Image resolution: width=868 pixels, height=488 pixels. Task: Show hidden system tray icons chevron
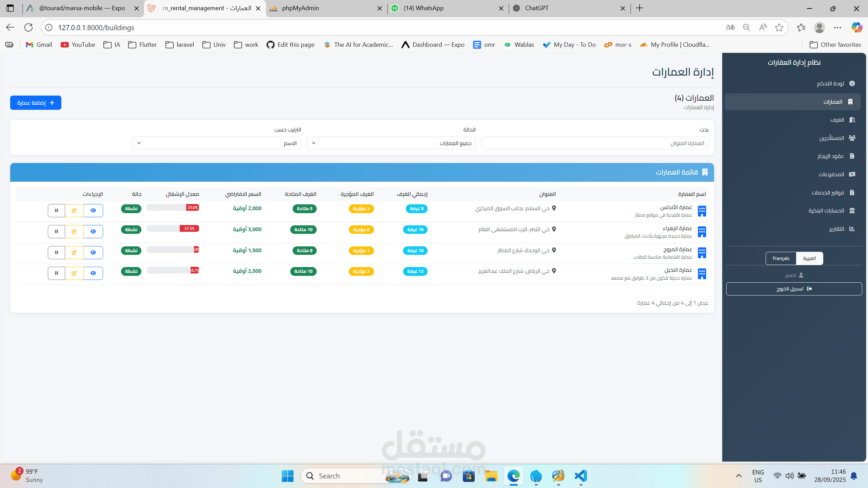pos(738,476)
